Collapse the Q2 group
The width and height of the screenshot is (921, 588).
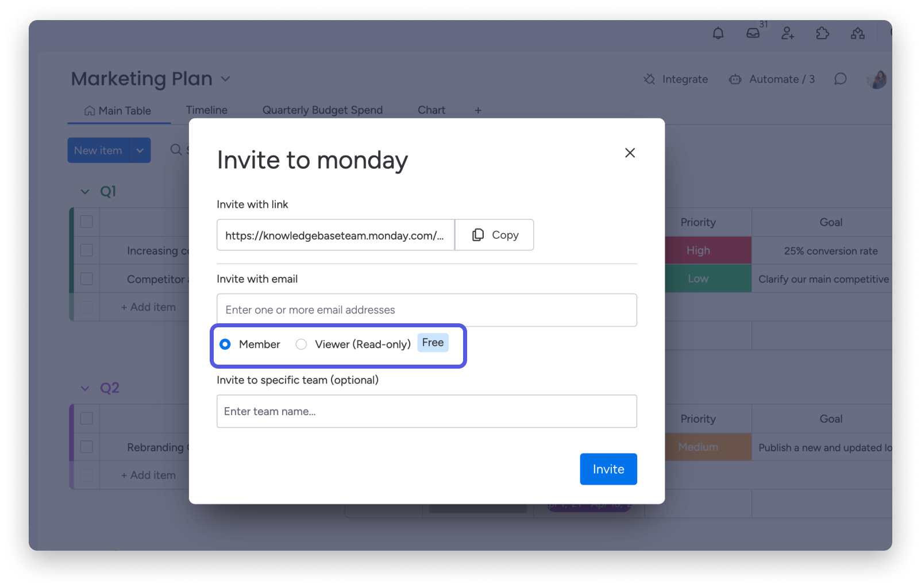tap(84, 388)
